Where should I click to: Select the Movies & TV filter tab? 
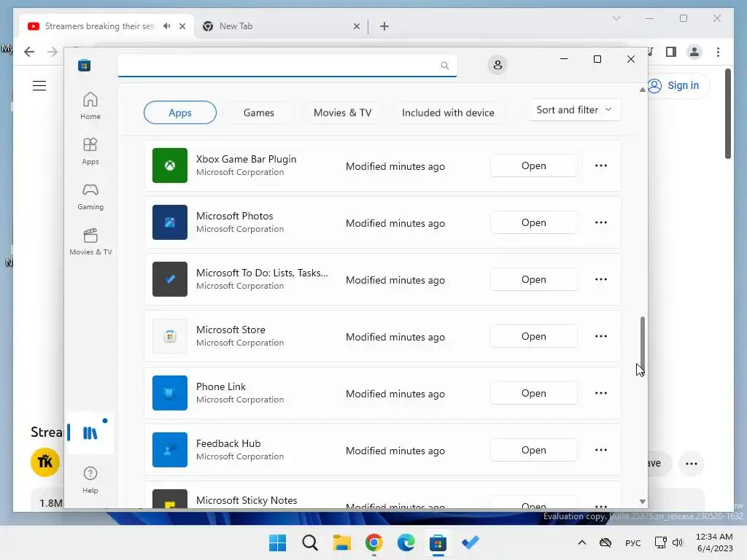point(342,113)
